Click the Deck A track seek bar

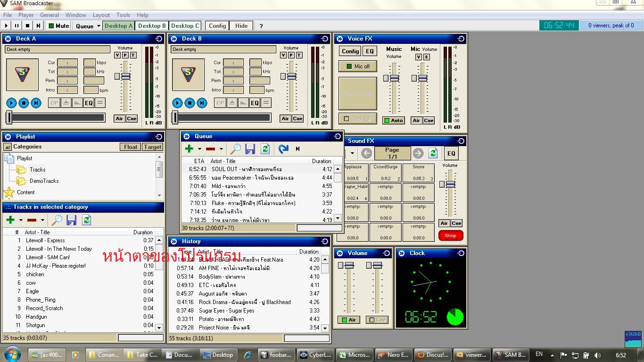point(56,117)
